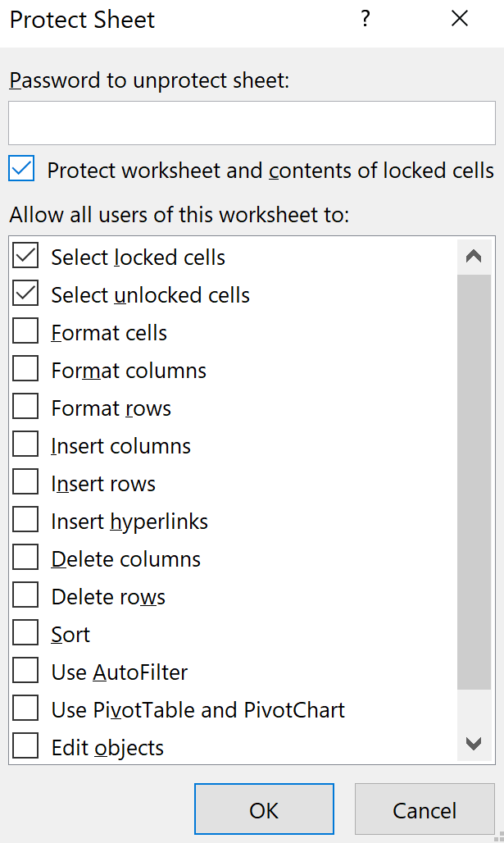
Task: Check the Delete columns option
Action: 26,558
